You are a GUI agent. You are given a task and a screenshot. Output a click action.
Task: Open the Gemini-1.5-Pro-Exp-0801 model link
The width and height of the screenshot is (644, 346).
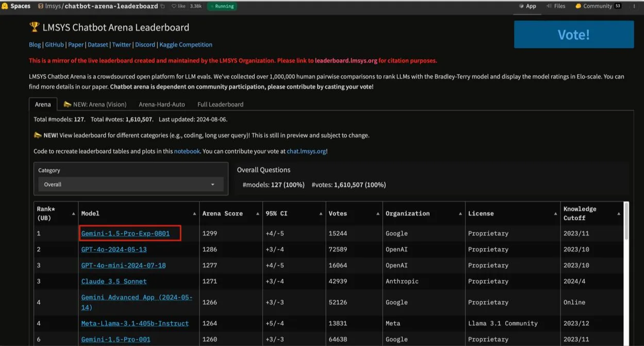(125, 233)
